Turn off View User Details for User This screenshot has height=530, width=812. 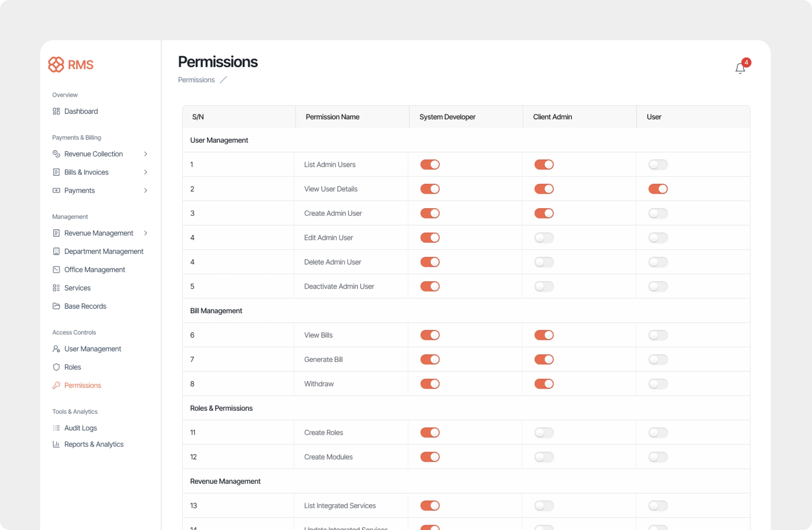click(x=658, y=189)
